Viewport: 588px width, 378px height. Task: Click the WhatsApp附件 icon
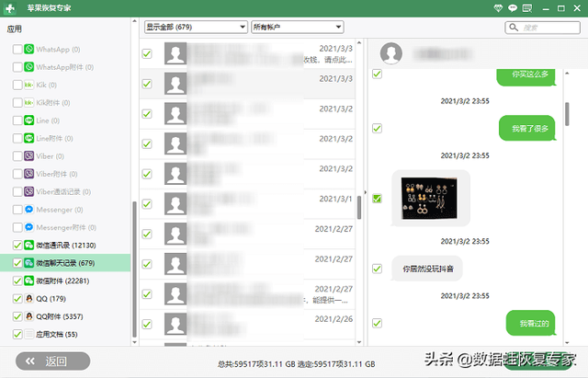tap(28, 67)
